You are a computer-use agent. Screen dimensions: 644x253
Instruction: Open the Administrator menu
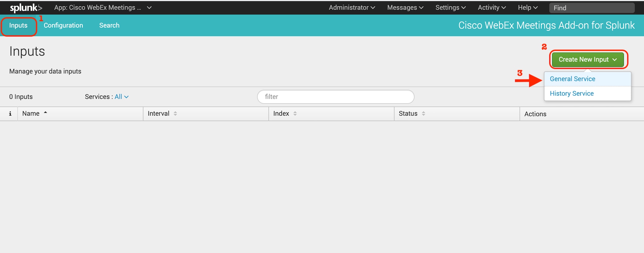click(352, 8)
